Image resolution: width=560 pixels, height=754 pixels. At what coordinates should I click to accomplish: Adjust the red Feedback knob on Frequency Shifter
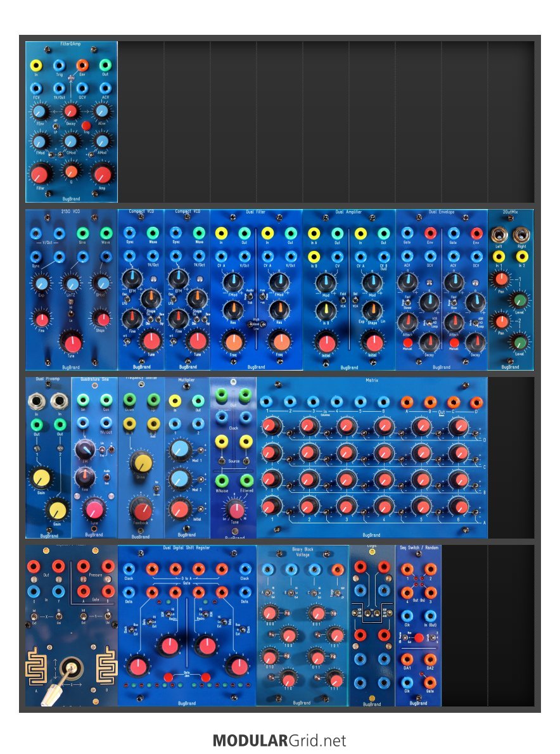[141, 510]
